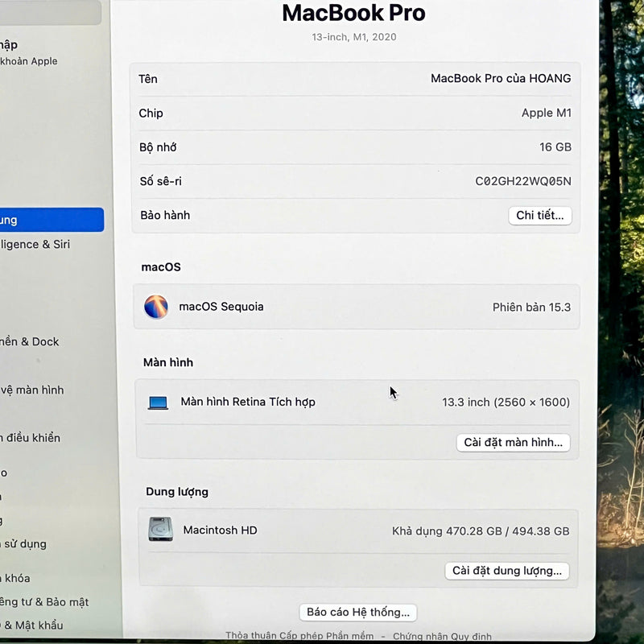Image resolution: width=644 pixels, height=644 pixels.
Task: Click the Macintosh HD drive icon
Action: (160, 530)
